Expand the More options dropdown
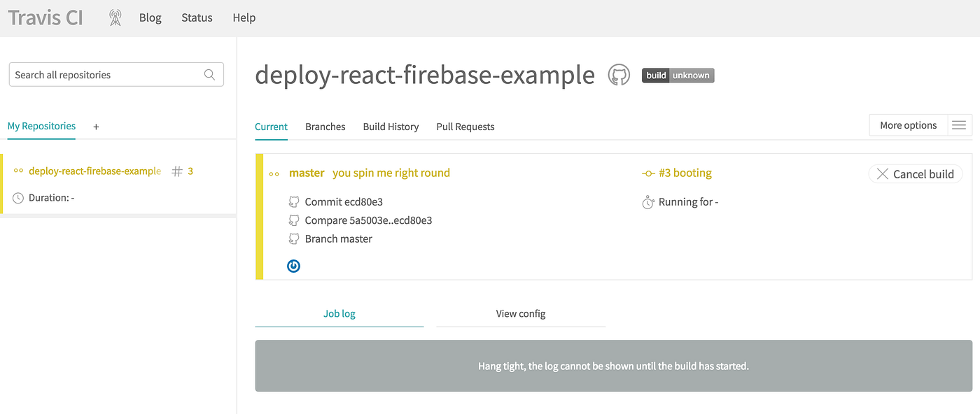The image size is (980, 414). pyautogui.click(x=908, y=125)
